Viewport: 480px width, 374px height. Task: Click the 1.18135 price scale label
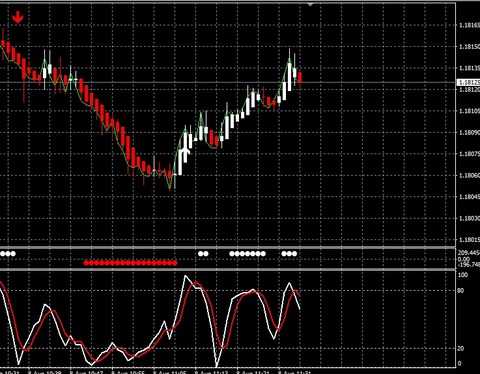pyautogui.click(x=469, y=68)
